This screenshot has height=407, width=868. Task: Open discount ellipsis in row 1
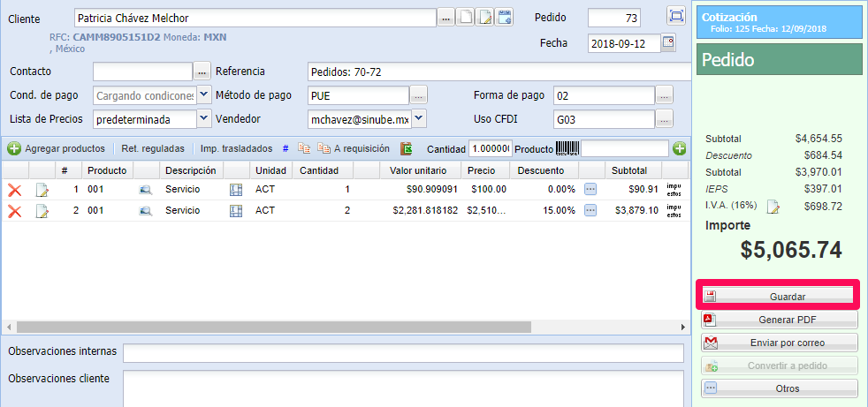[590, 190]
